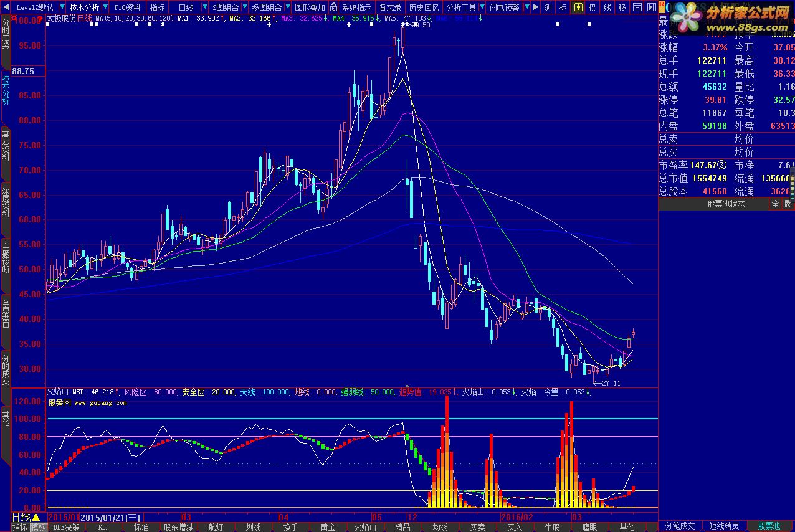Click the yellow triangle beside 日线
This screenshot has height=532, width=795.
point(36,516)
